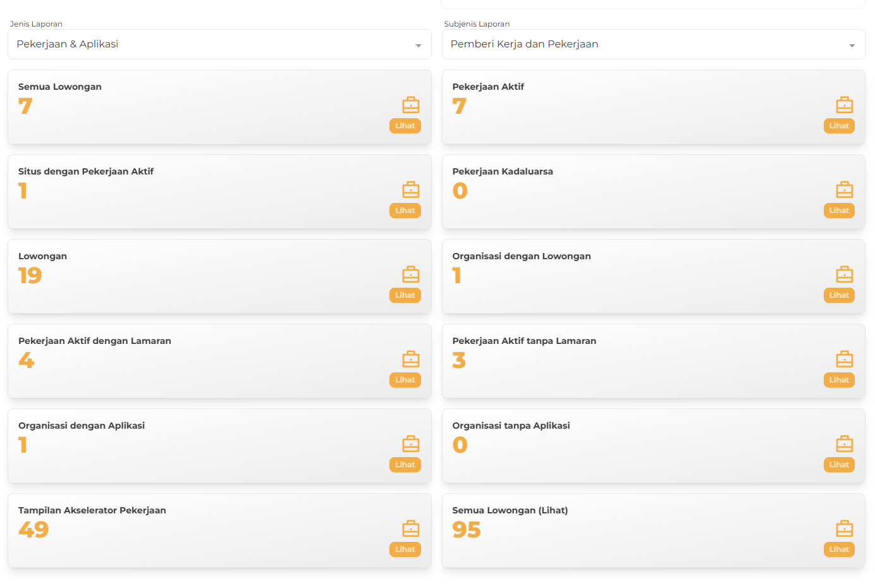Click briefcase icon in Pekerjaan Aktif card
The height and width of the screenshot is (588, 875).
[x=845, y=105]
